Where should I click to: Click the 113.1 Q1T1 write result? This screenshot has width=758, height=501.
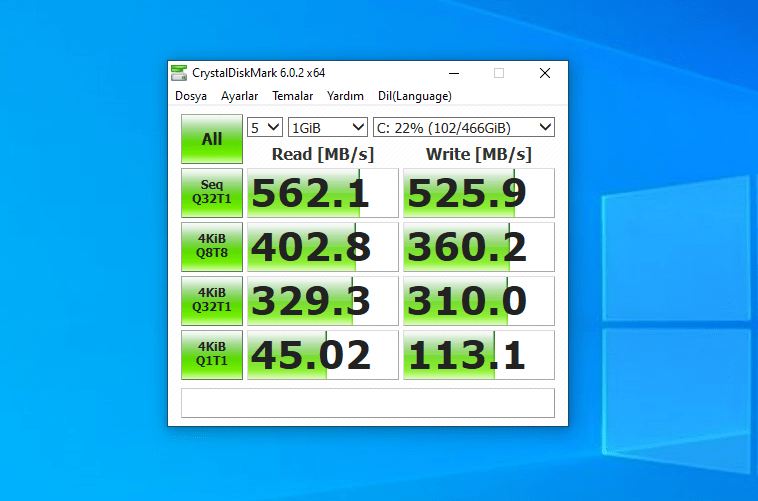(x=479, y=355)
